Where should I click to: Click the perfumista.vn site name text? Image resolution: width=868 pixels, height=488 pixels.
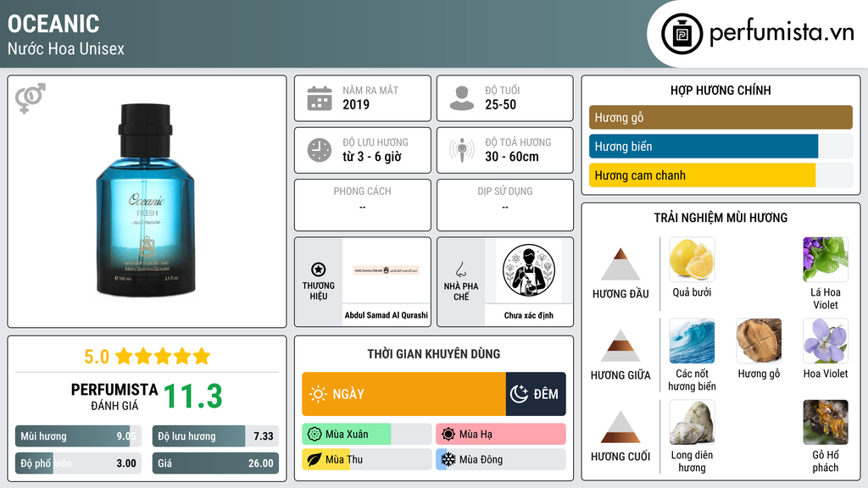coord(782,33)
